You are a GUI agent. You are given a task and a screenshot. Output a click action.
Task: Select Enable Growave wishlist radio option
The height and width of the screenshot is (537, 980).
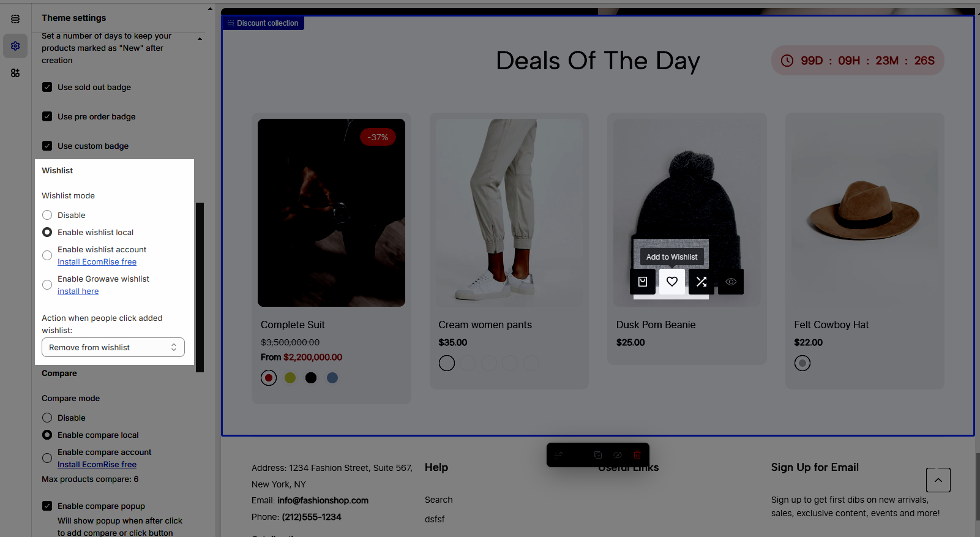pos(47,285)
